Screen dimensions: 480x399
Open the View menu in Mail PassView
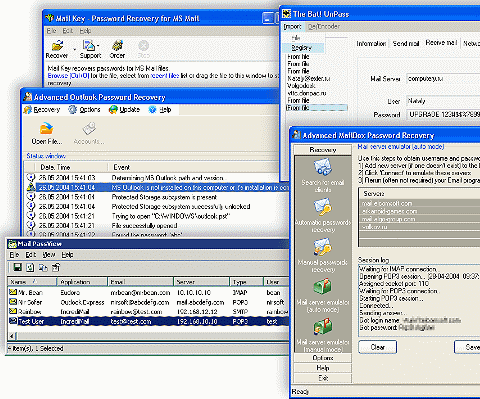point(49,255)
